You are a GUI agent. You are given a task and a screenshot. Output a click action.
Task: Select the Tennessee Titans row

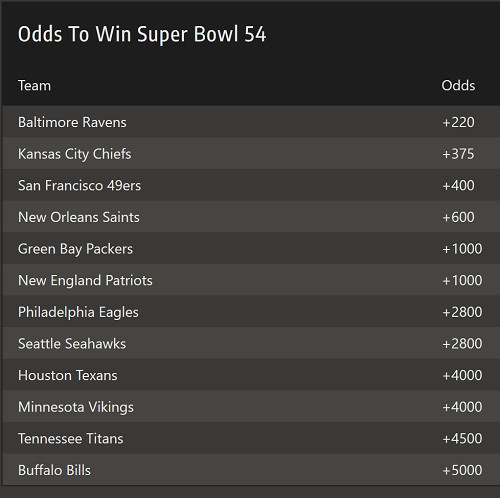pyautogui.click(x=251, y=438)
